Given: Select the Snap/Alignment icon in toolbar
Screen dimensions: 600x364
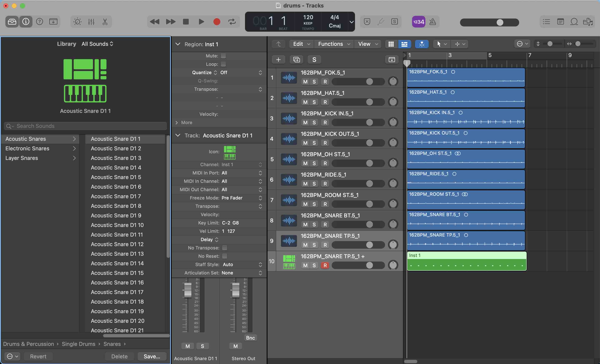Looking at the screenshot, I should 421,44.
